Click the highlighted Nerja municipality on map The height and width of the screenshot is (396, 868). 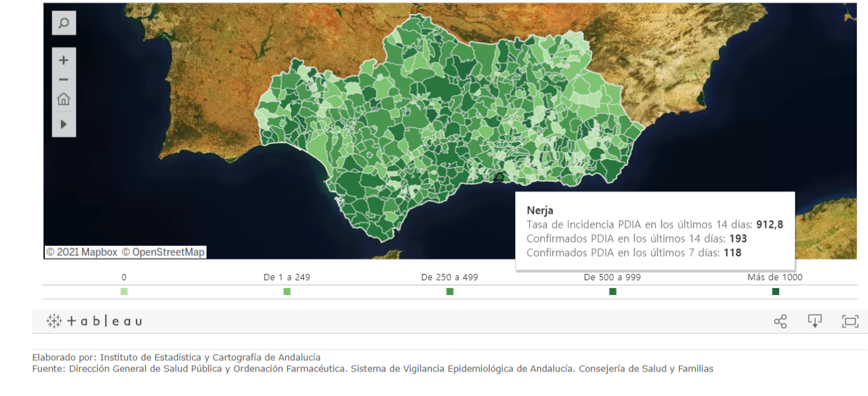[499, 177]
